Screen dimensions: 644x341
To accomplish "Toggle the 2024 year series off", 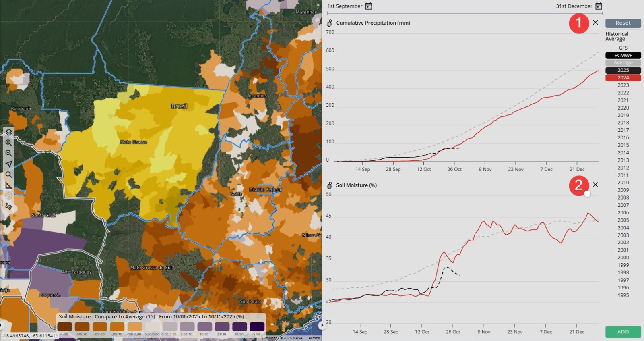I will click(623, 78).
